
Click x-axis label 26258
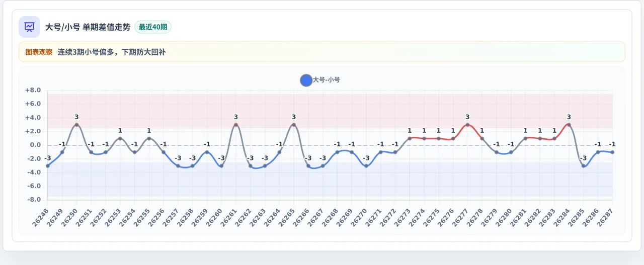(x=186, y=217)
